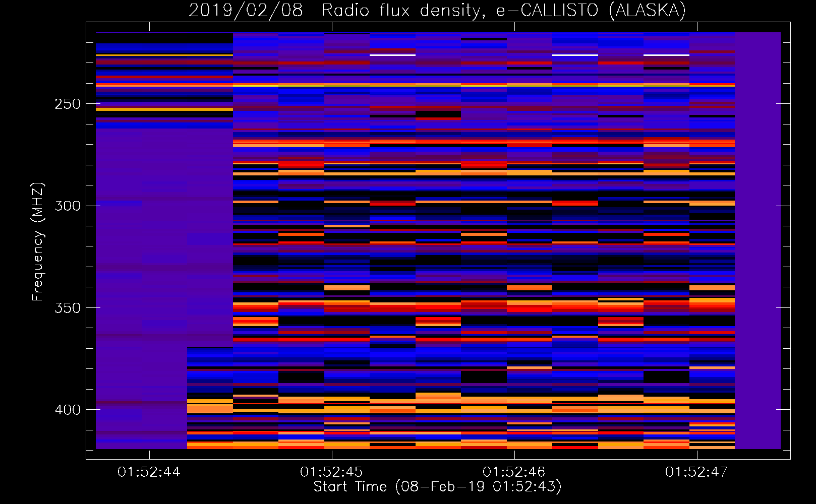Click the 400 frequency tick label
The image size is (816, 504).
68,410
